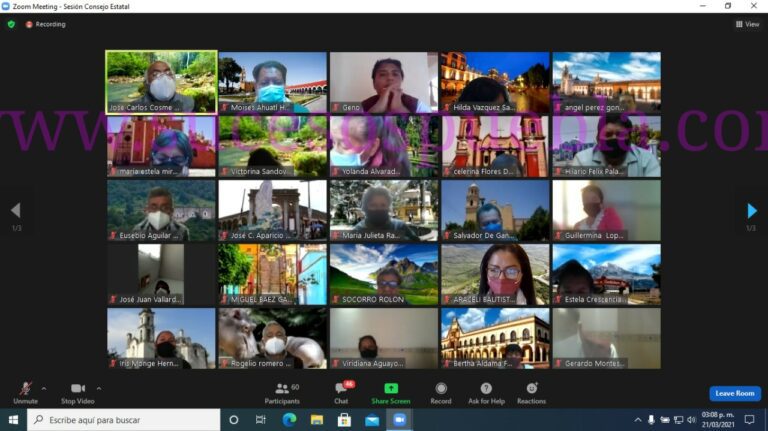Leave the meeting room
The height and width of the screenshot is (431, 768).
735,393
